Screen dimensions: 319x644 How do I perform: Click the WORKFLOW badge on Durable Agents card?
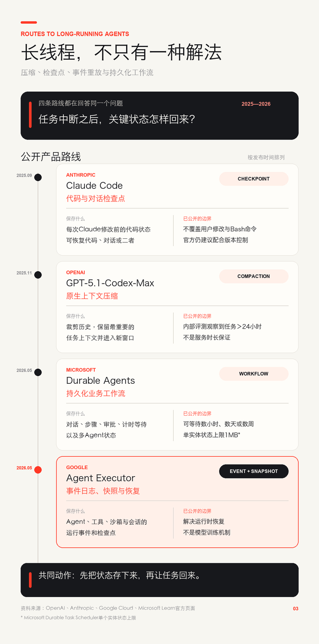pyautogui.click(x=254, y=374)
